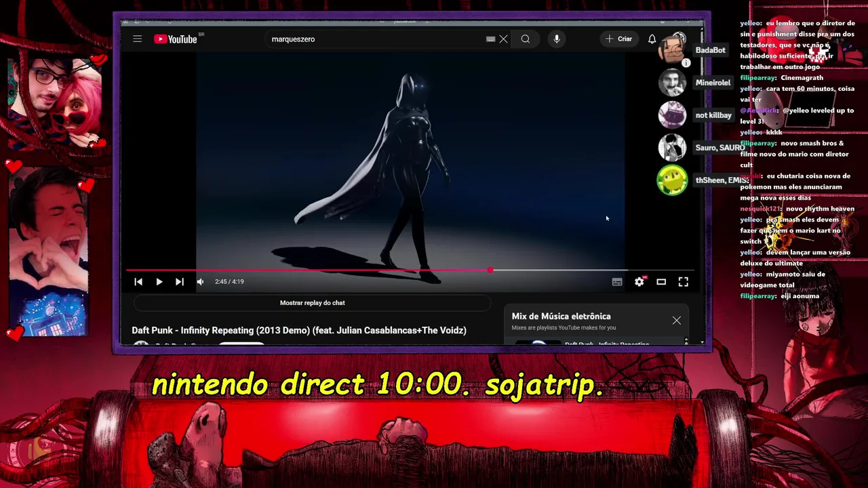Screen dimensions: 868x488
Task: Seek using the red progress bar scrubber
Action: coord(490,270)
